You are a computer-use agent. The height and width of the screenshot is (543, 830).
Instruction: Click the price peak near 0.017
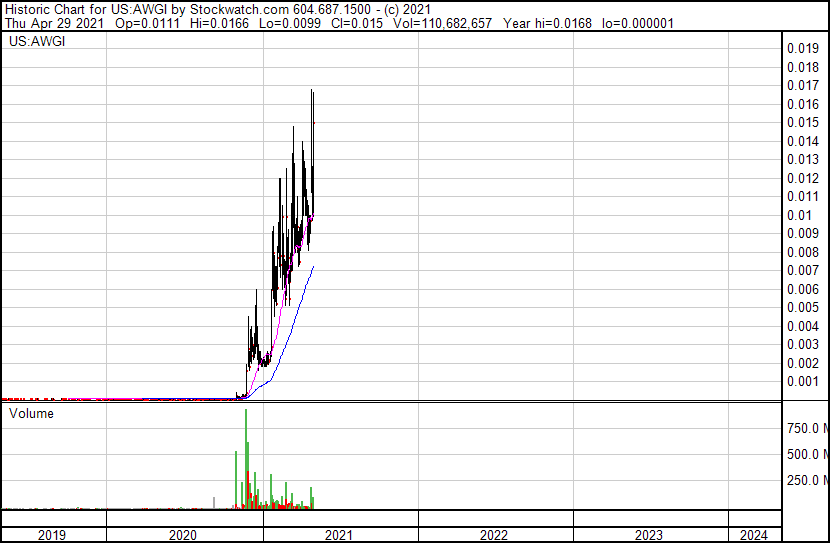312,90
